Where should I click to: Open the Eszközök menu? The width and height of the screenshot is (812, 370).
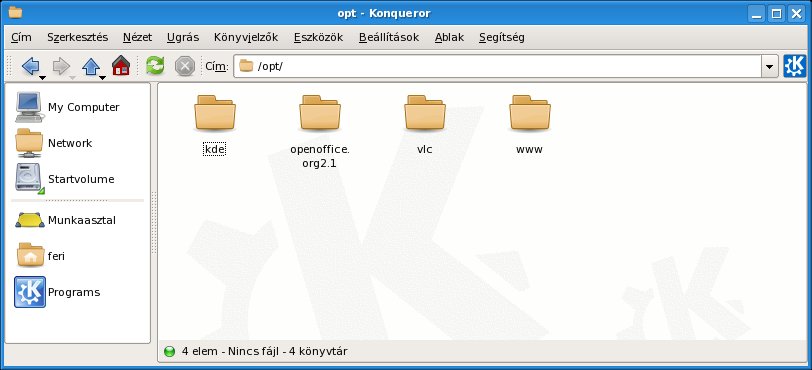pyautogui.click(x=318, y=37)
